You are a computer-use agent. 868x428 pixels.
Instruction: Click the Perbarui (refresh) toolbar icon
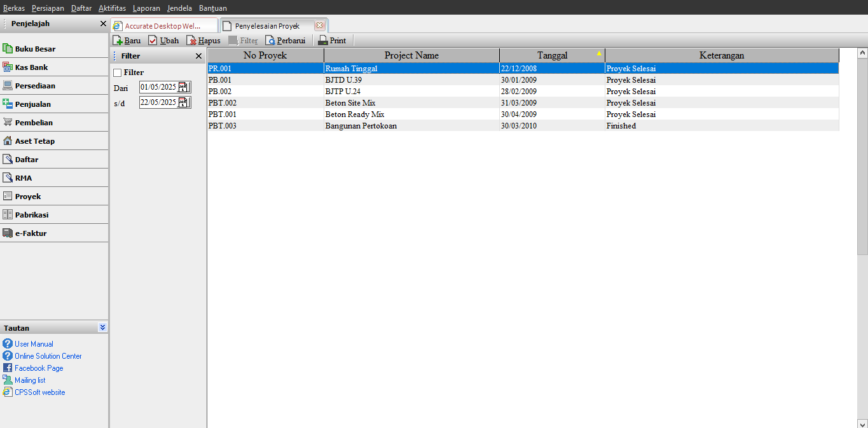coord(270,41)
